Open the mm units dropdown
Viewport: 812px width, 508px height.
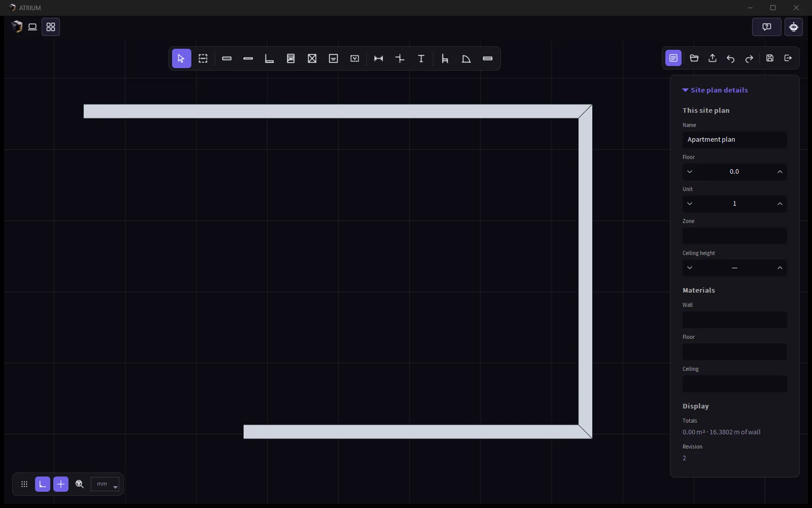coord(105,484)
